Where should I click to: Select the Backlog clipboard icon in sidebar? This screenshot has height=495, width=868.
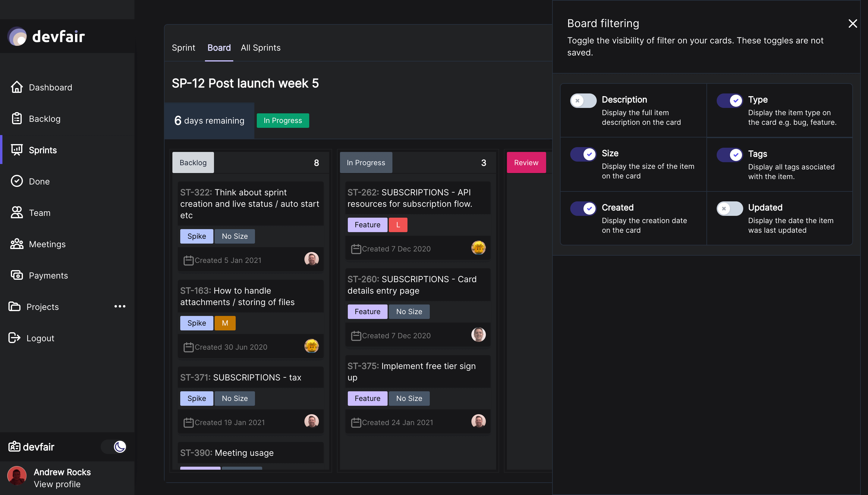(x=17, y=118)
